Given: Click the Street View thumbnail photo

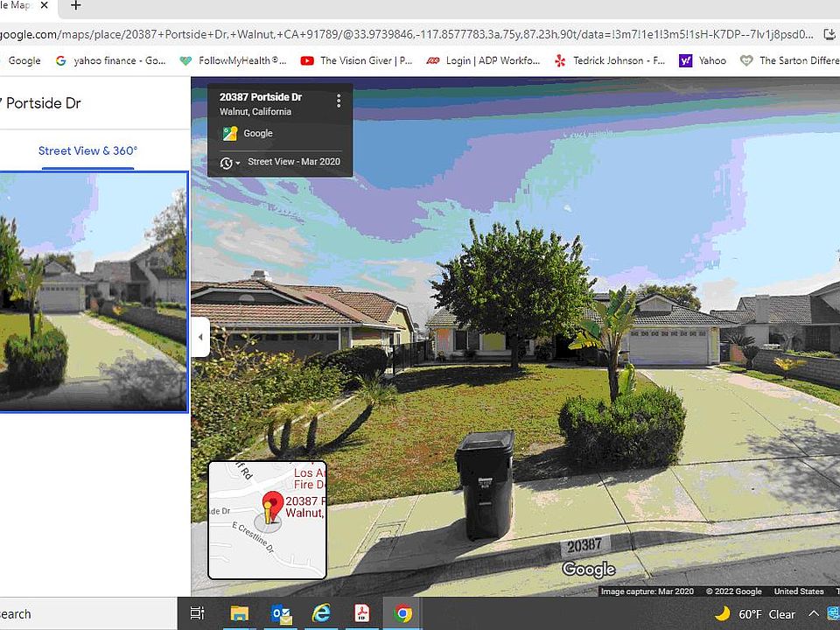Looking at the screenshot, I should coord(93,291).
